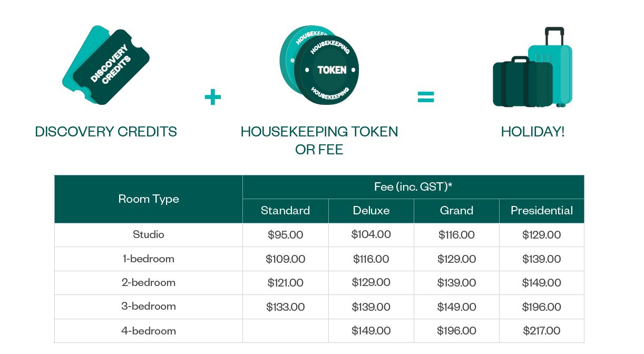Click the HOUSEKEEPING TOKEN OR FEE caption

(319, 141)
